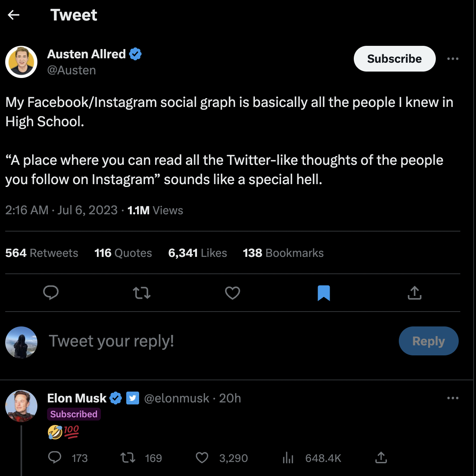Open more options for Austen's tweet
476x476 pixels.
coord(453,59)
